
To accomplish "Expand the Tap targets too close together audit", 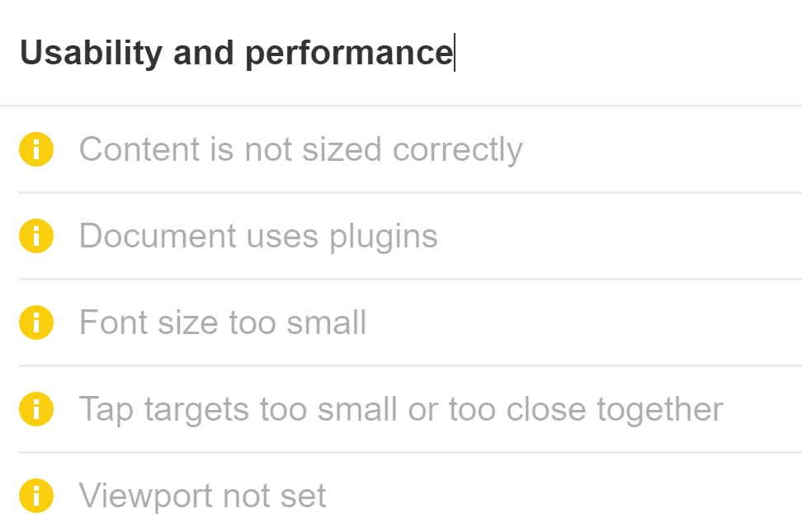I will 401,409.
